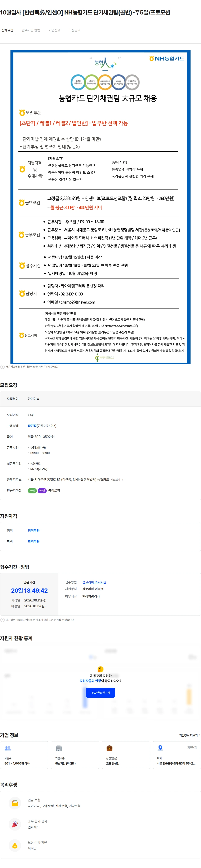Switch to the 접수기간·방법 tab
The image size is (201, 868).
(x=31, y=30)
